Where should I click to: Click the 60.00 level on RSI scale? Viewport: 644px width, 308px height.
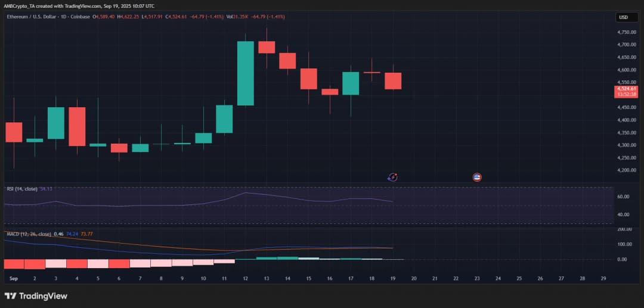click(624, 197)
